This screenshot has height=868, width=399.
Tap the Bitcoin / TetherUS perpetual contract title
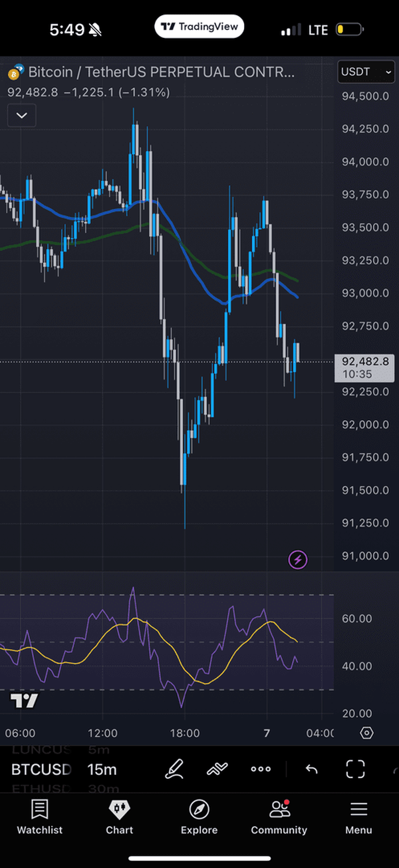160,72
